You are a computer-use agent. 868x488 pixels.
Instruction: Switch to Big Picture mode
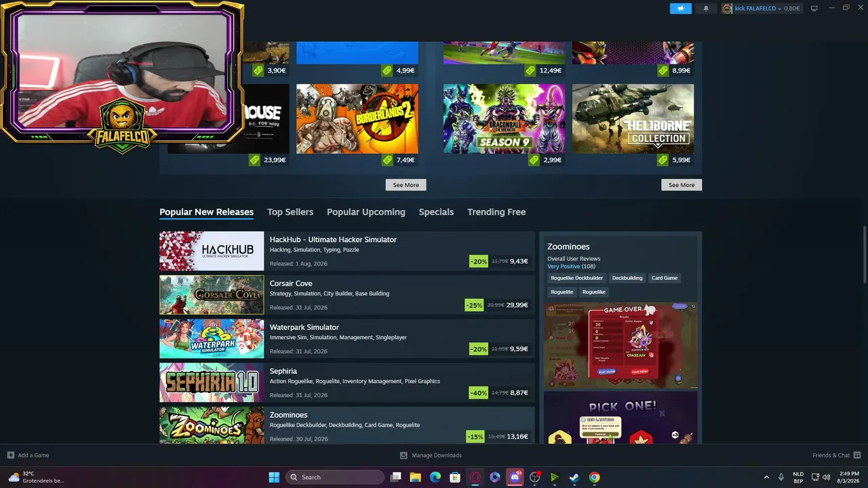[814, 8]
